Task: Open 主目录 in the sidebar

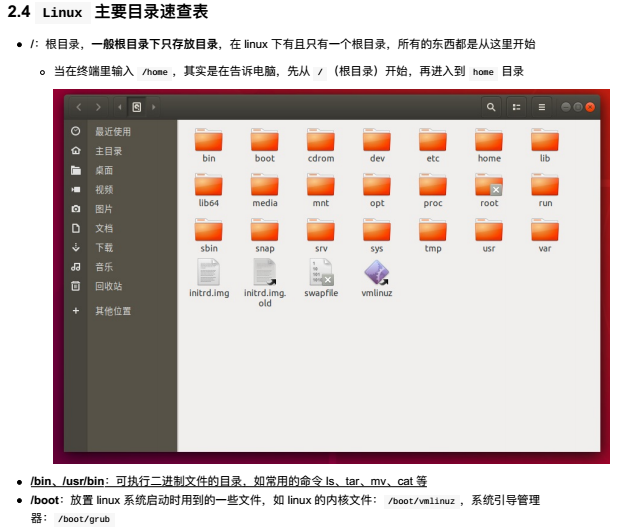Action: click(121, 151)
